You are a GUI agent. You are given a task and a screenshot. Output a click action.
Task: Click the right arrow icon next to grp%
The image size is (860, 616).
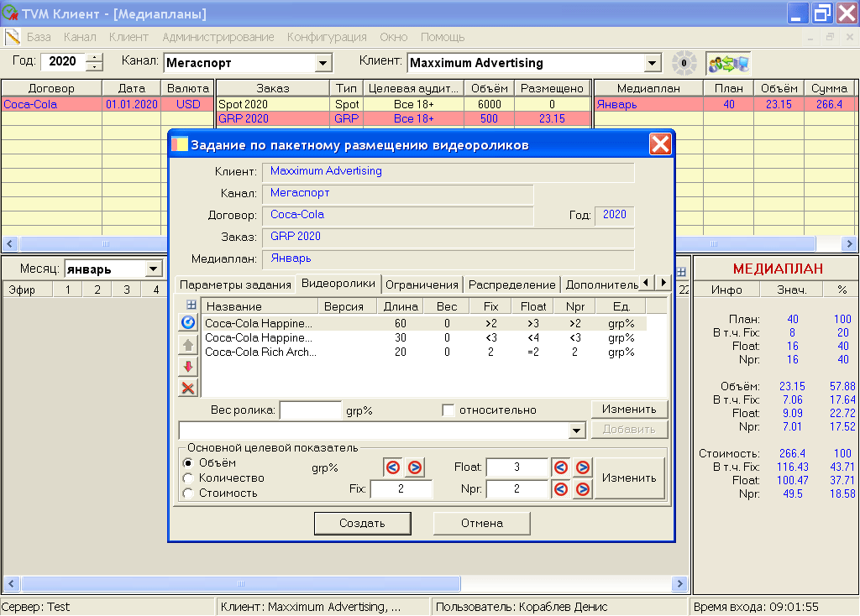(x=414, y=467)
